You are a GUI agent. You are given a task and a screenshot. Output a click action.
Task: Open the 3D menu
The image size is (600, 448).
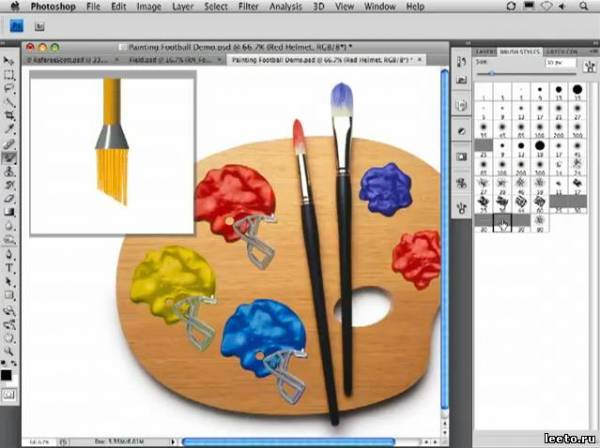point(318,7)
